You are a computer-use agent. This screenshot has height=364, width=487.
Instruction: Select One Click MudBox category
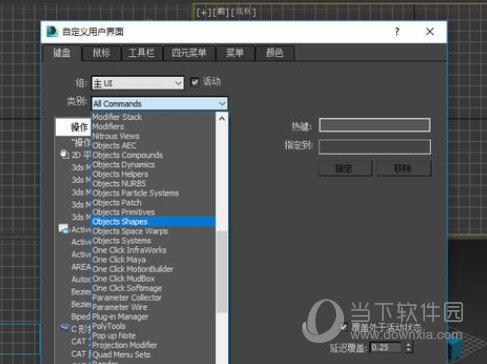click(x=153, y=279)
